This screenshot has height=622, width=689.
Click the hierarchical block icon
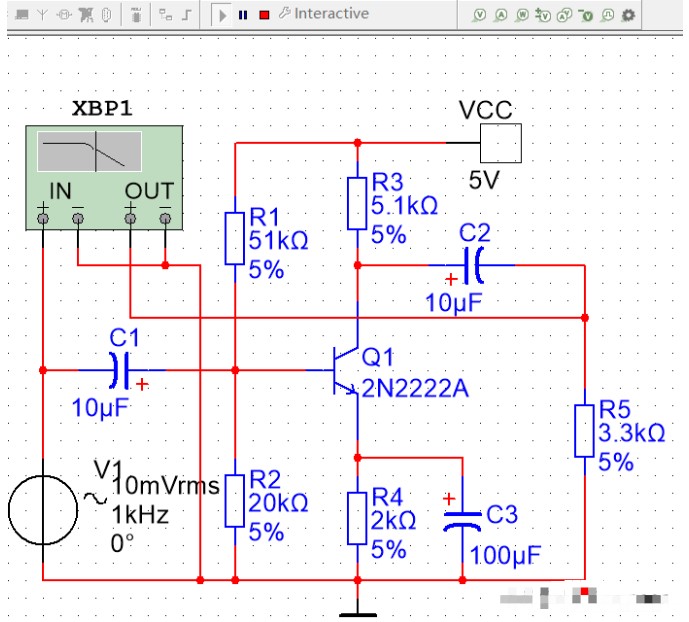(166, 15)
